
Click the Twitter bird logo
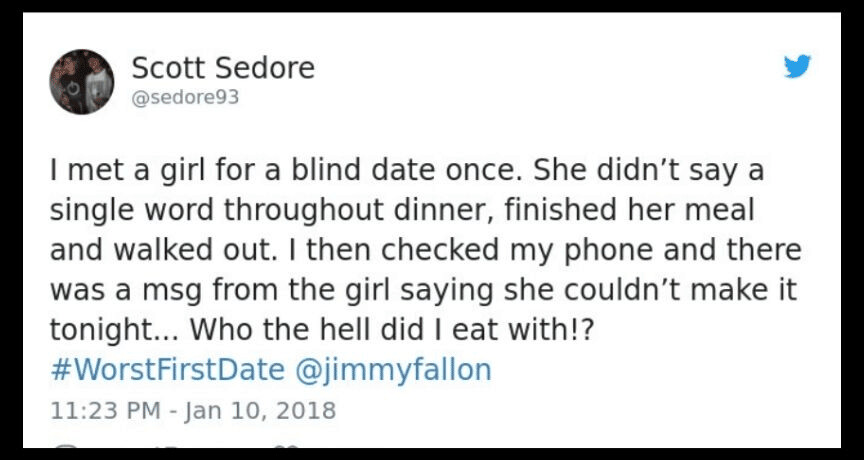[797, 66]
